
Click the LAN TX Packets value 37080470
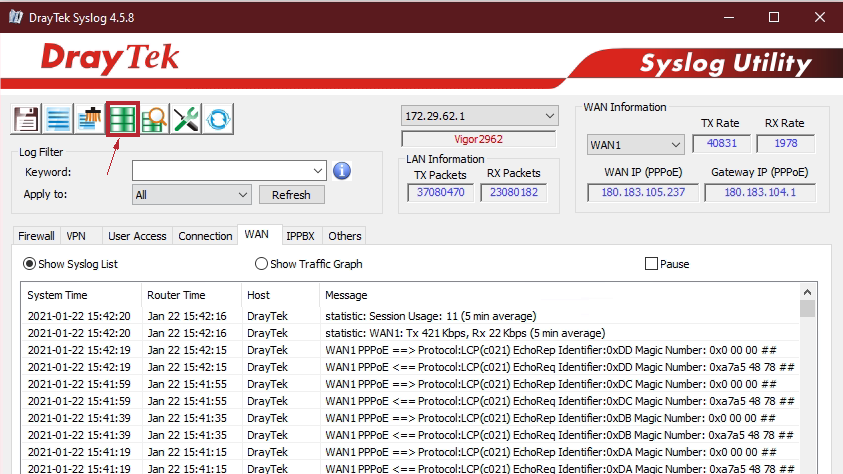[440, 192]
